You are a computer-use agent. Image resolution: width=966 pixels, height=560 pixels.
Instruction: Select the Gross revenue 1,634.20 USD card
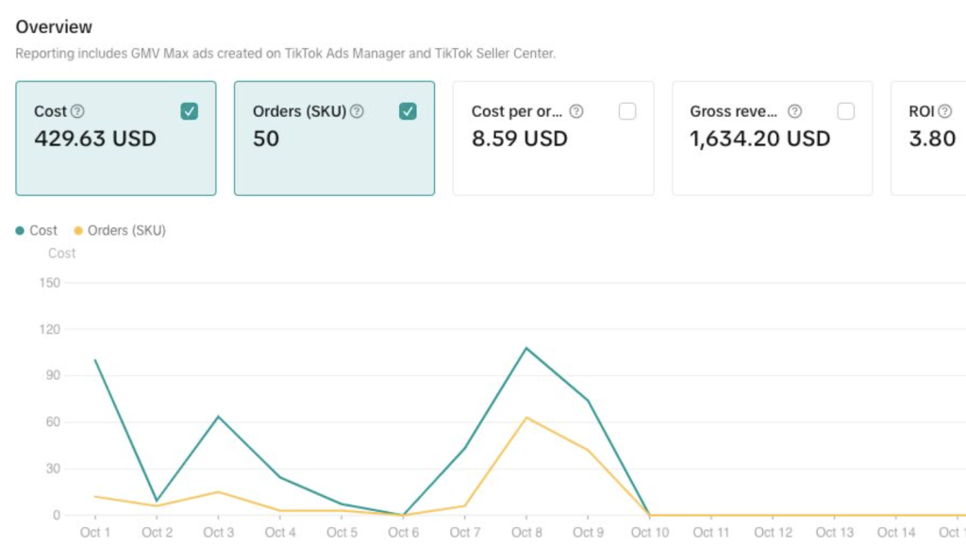759,151
